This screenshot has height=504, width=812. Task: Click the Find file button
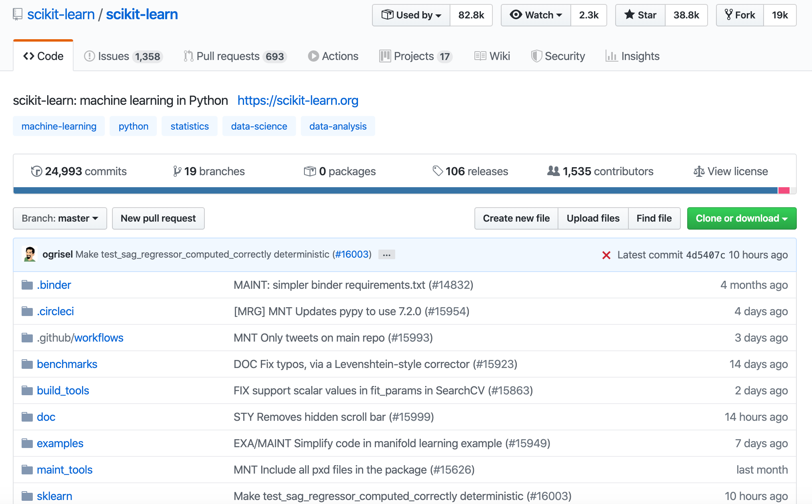point(654,218)
